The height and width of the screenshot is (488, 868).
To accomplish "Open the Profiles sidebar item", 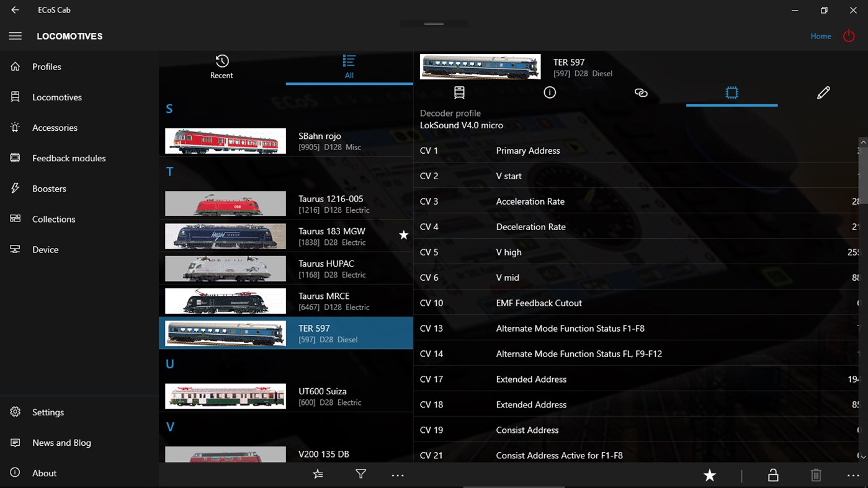I will pos(79,66).
